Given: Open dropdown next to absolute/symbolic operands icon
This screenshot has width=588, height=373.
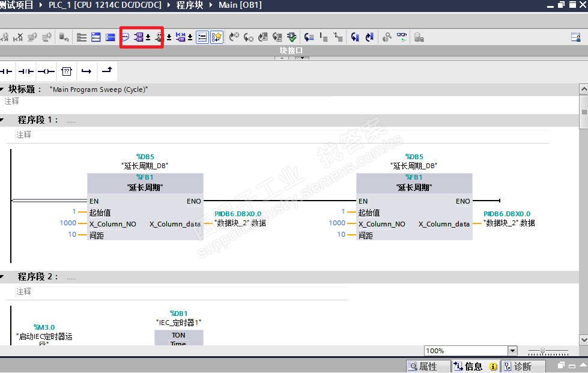Looking at the screenshot, I should (148, 37).
